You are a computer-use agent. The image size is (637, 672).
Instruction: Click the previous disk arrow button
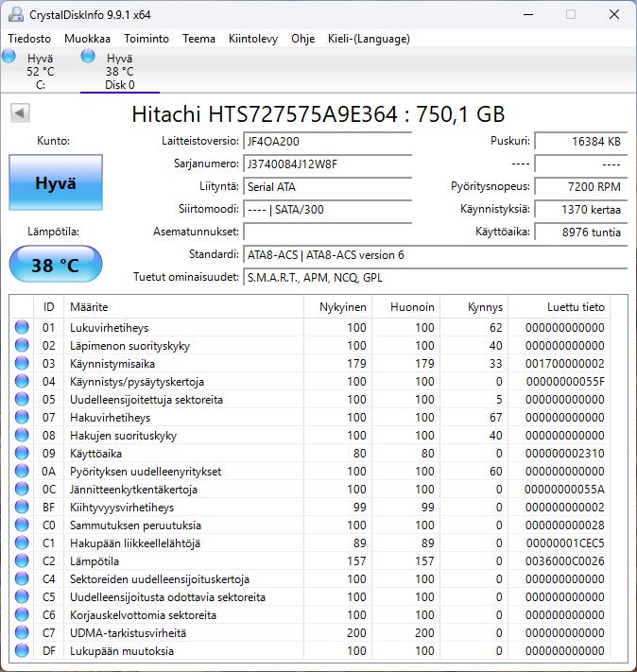point(20,113)
